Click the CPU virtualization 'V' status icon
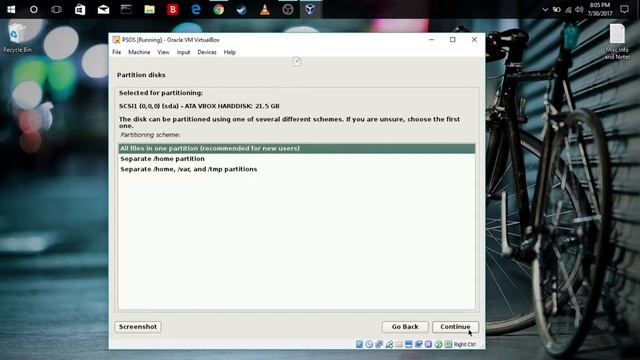Image resolution: width=640 pixels, height=360 pixels. 428,344
